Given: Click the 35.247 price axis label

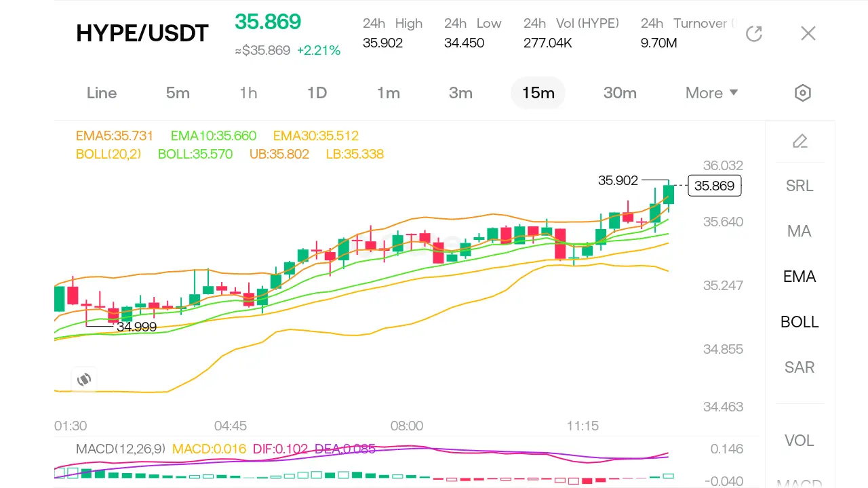Looking at the screenshot, I should [723, 285].
